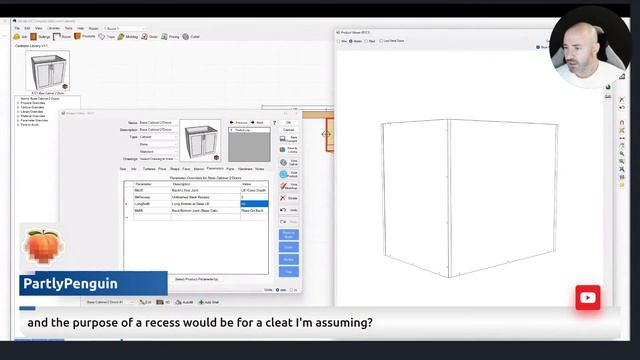Screen dimensions: 640x360
Task: Click the red YouTube logo button
Action: click(x=588, y=298)
